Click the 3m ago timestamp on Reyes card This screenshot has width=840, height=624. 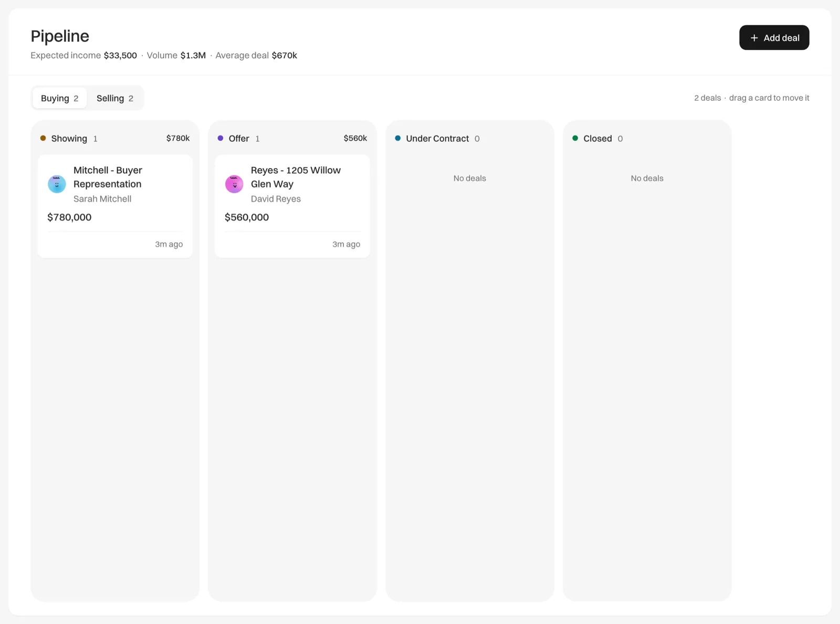346,244
